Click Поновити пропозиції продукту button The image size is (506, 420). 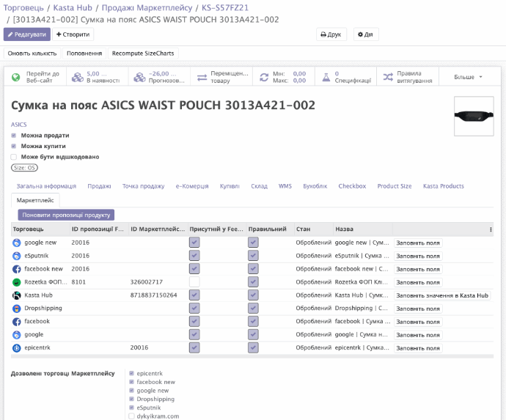point(66,215)
